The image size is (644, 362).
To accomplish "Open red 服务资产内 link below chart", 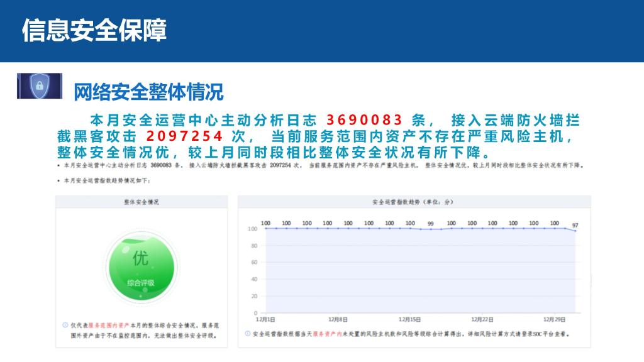I will [x=326, y=334].
